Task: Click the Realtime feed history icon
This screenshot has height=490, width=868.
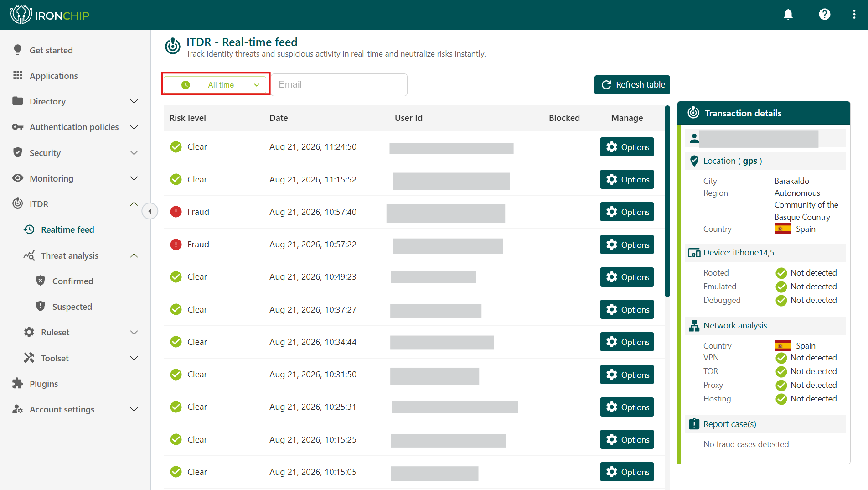Action: pos(29,229)
